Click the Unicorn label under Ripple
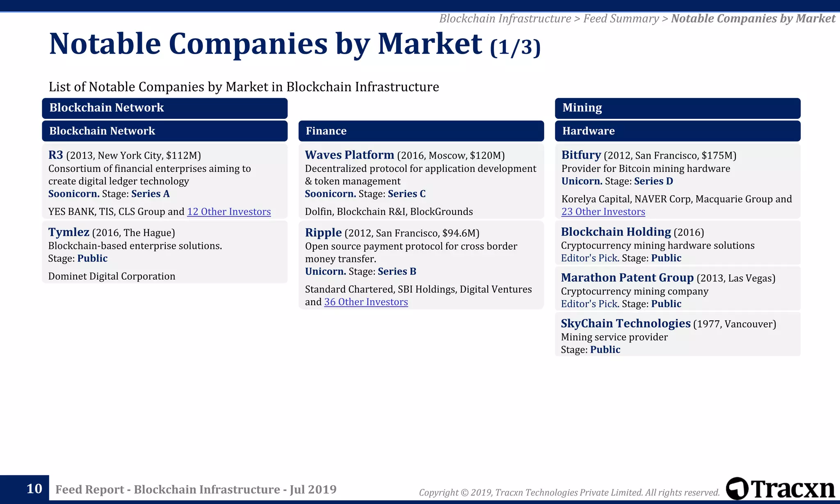 tap(326, 271)
